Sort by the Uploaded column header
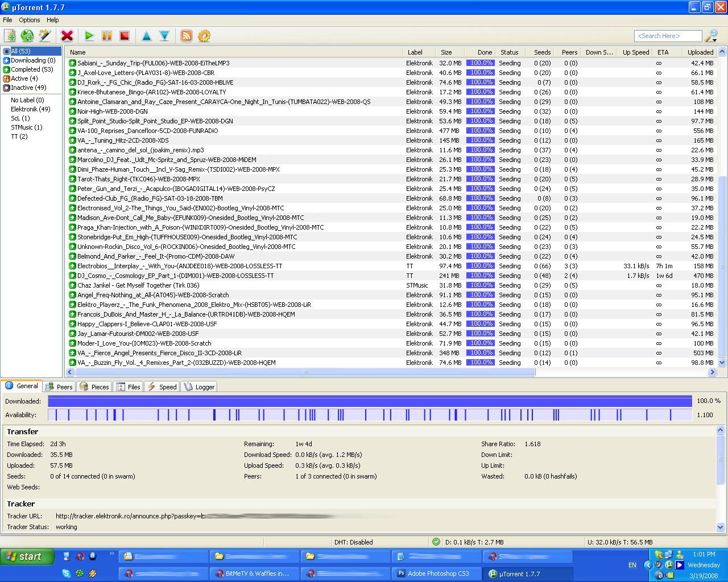 coord(699,52)
